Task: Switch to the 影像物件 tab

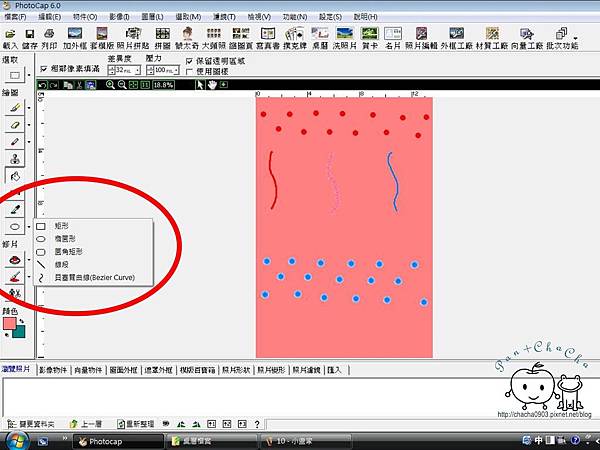Action: coord(53,370)
